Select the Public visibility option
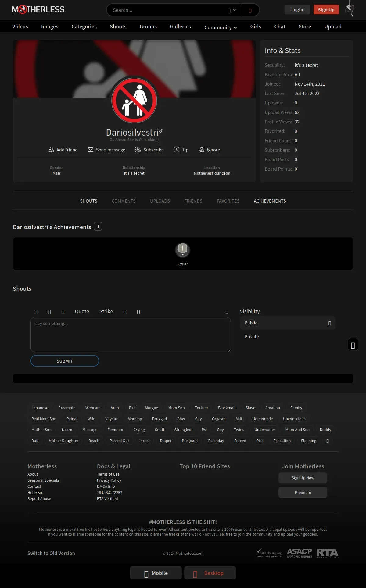This screenshot has height=588, width=366. (x=288, y=323)
